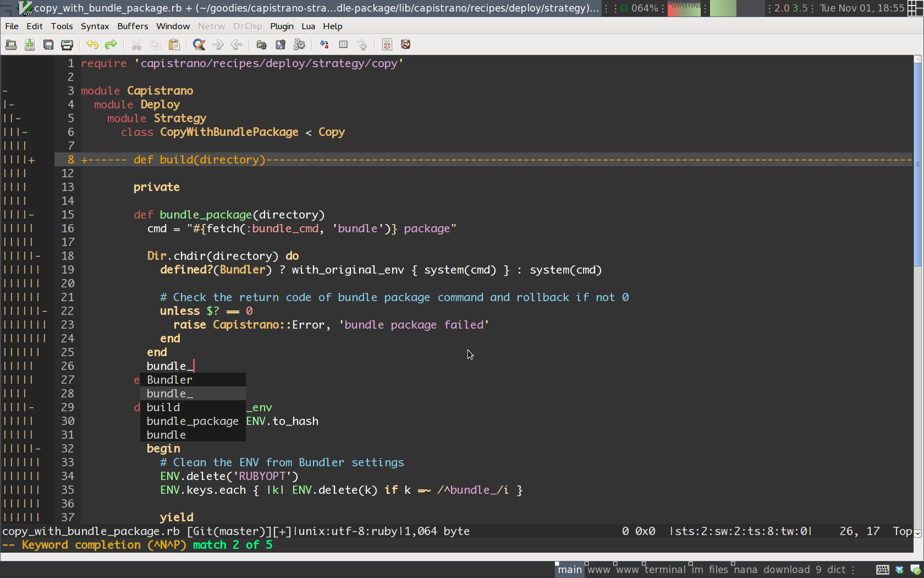Redo using the green arrow icon
The height and width of the screenshot is (578, 924).
click(111, 45)
